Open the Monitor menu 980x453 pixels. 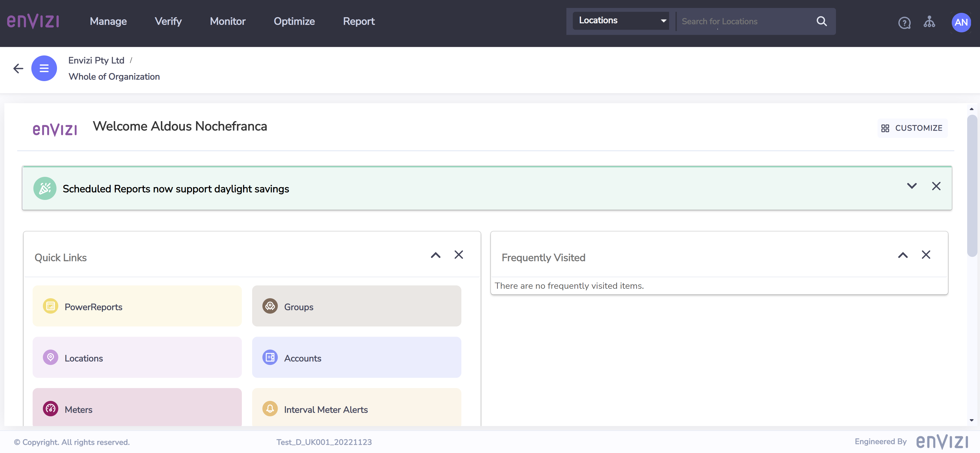tap(227, 21)
